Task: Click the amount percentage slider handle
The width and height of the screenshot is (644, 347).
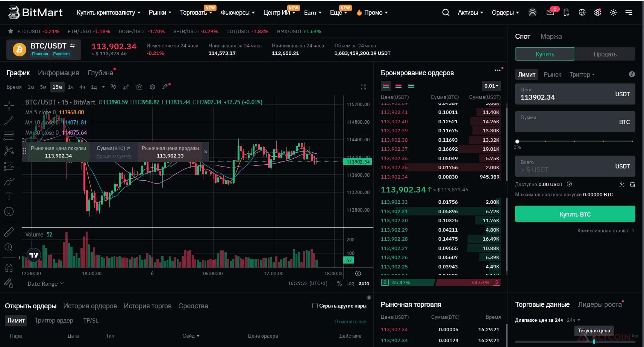Action: tap(517, 141)
